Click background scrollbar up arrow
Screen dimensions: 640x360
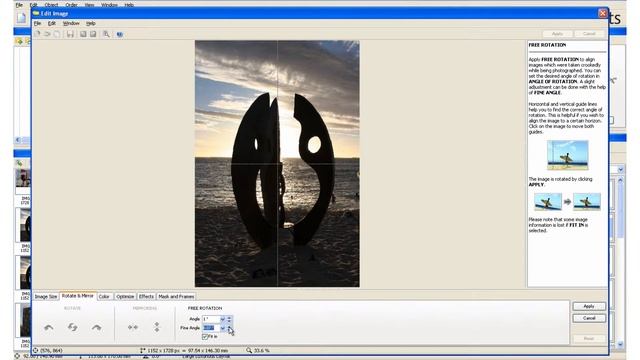click(621, 180)
